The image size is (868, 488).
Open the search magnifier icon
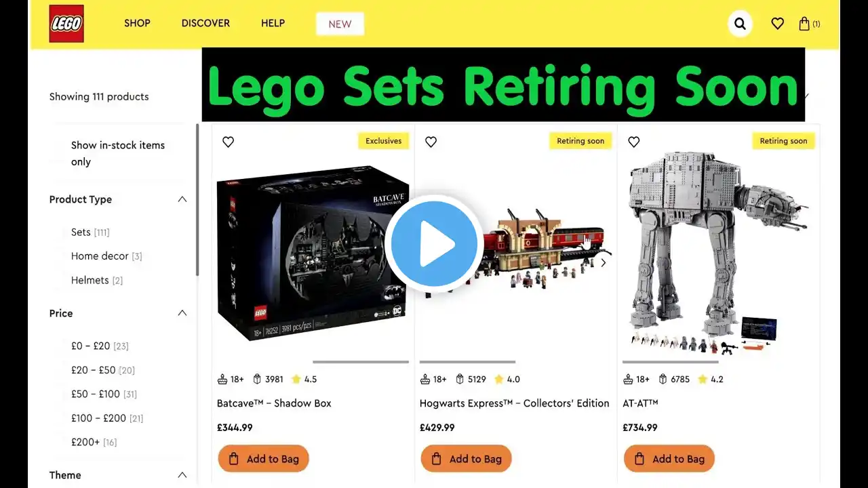click(x=740, y=24)
